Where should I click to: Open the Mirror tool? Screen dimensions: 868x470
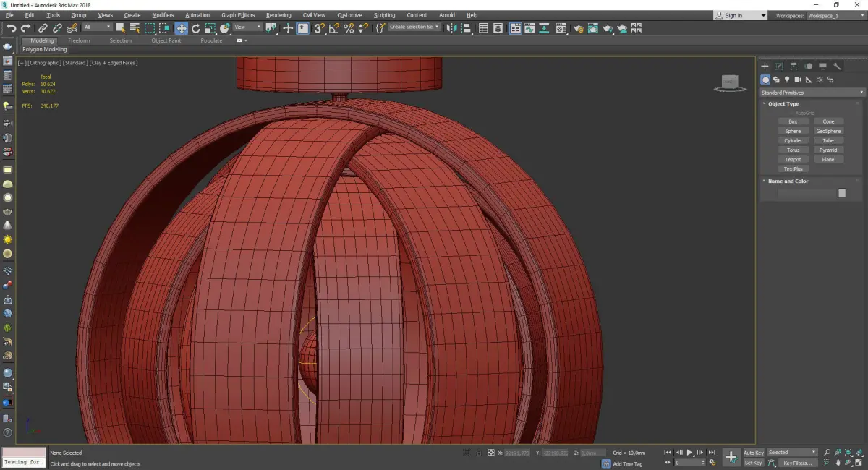pos(451,28)
